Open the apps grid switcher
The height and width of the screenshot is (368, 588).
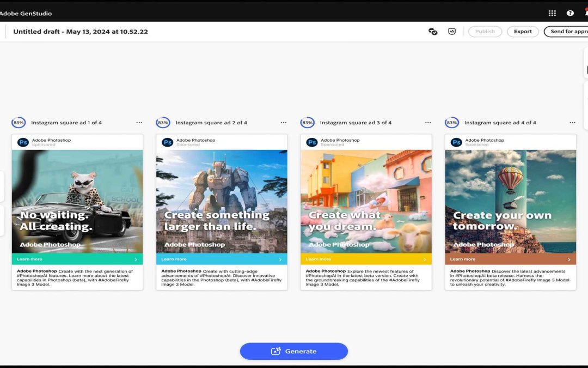point(552,13)
